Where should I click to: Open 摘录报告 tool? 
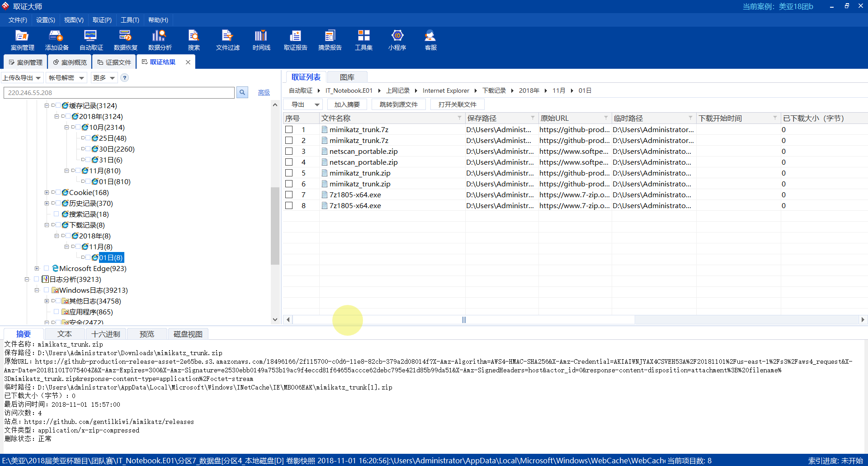click(x=330, y=40)
